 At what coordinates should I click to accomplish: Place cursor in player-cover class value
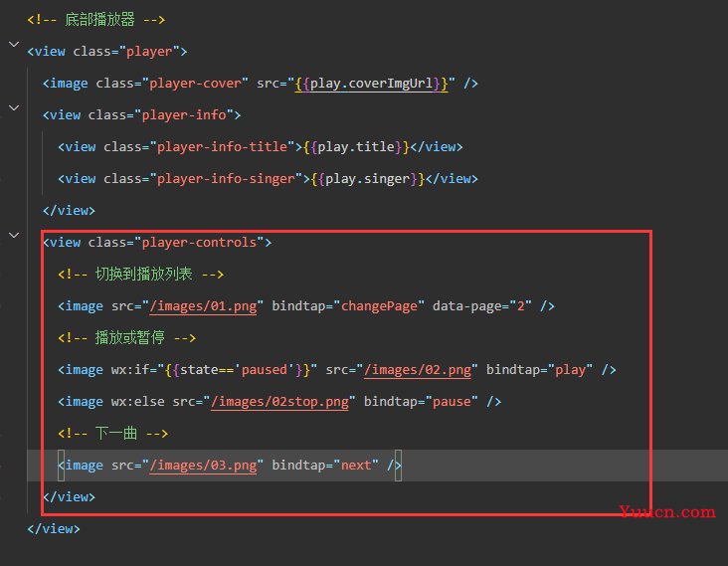tap(196, 84)
